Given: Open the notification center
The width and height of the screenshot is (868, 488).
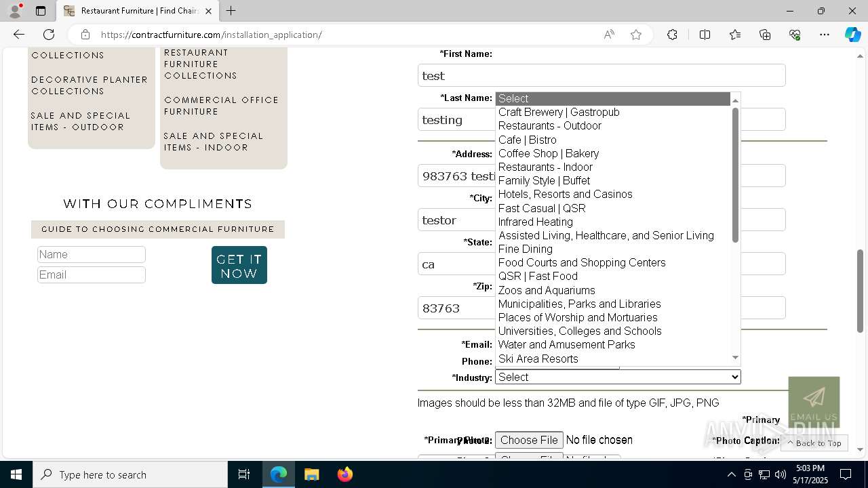Looking at the screenshot, I should 846,474.
